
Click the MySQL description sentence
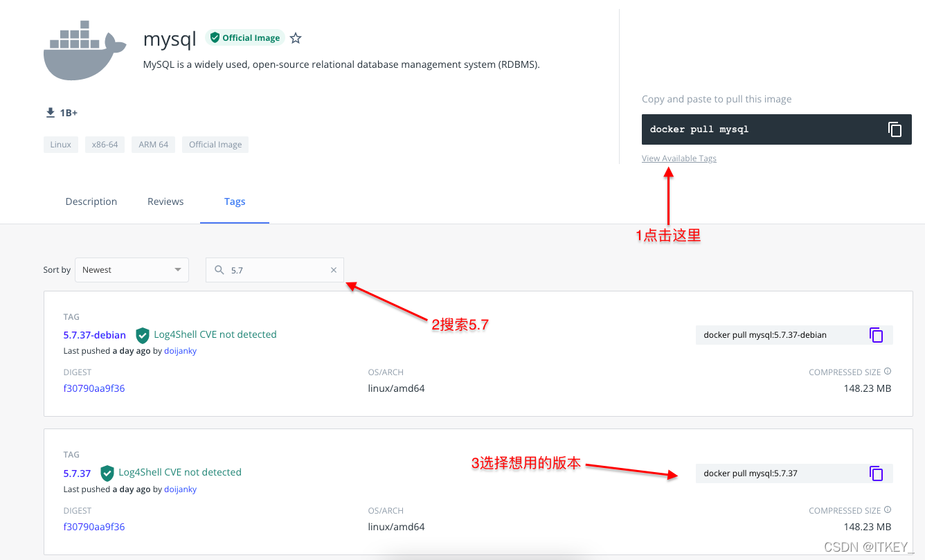coord(341,65)
